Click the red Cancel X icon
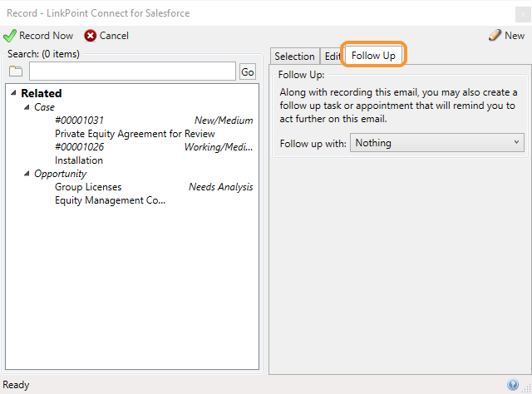Image resolution: width=532 pixels, height=394 pixels. tap(91, 36)
